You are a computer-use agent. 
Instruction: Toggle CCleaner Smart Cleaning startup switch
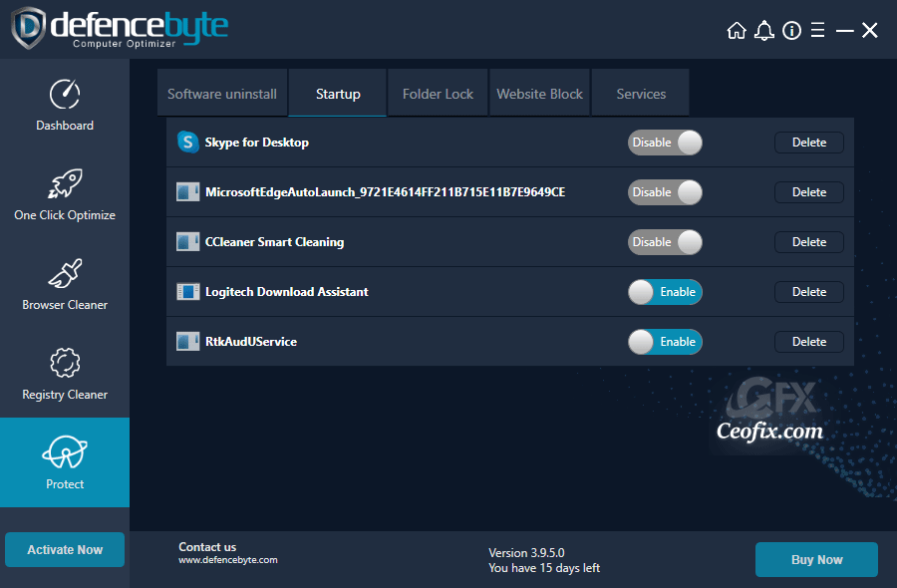coord(665,242)
